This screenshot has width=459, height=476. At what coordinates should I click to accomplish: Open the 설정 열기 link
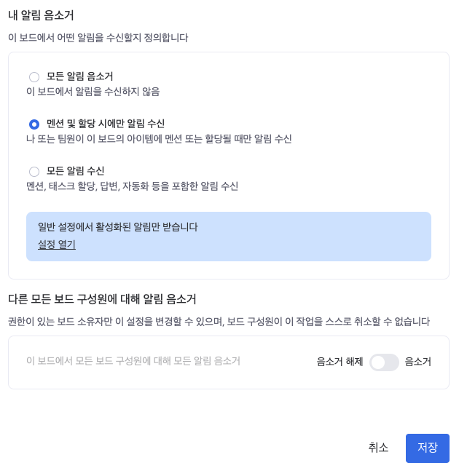tap(57, 245)
